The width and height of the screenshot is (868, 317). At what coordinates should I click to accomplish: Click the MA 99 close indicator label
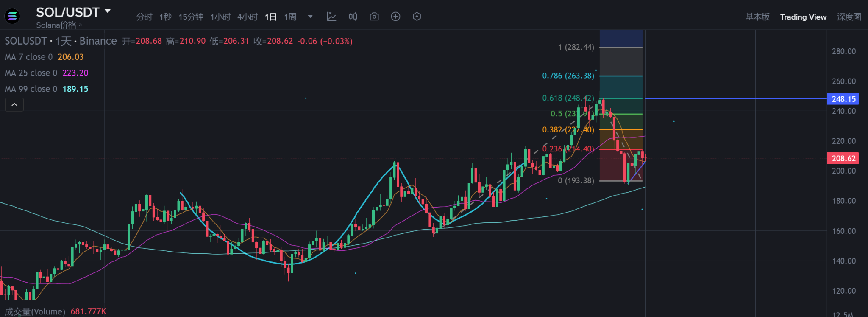[x=31, y=89]
